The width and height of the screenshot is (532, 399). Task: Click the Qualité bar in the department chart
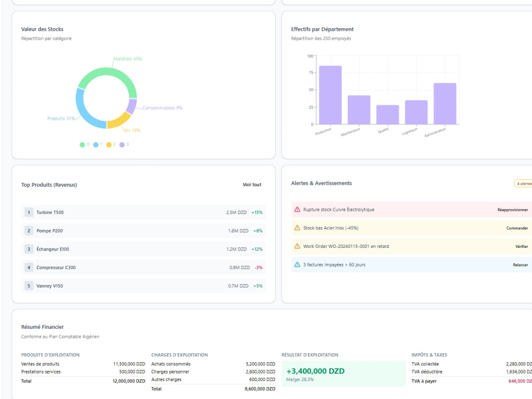pyautogui.click(x=387, y=114)
